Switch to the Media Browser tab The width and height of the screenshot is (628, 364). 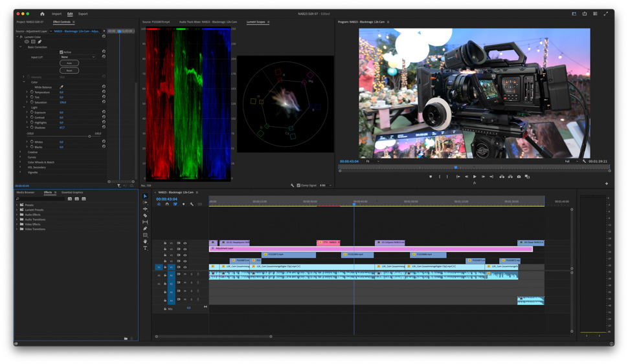click(x=25, y=193)
